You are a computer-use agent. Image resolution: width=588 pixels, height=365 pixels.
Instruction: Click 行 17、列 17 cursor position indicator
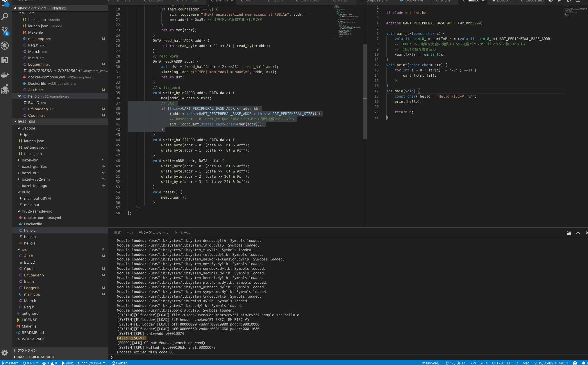(x=455, y=363)
